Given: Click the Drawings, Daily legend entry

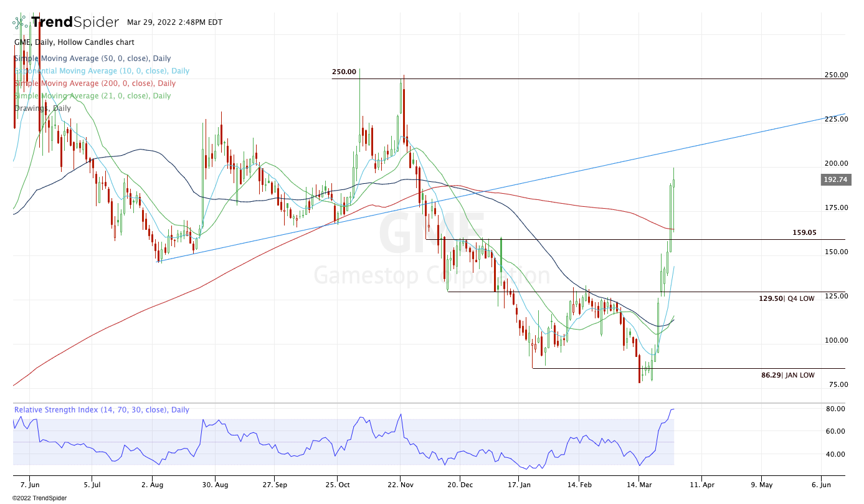Looking at the screenshot, I should point(42,108).
